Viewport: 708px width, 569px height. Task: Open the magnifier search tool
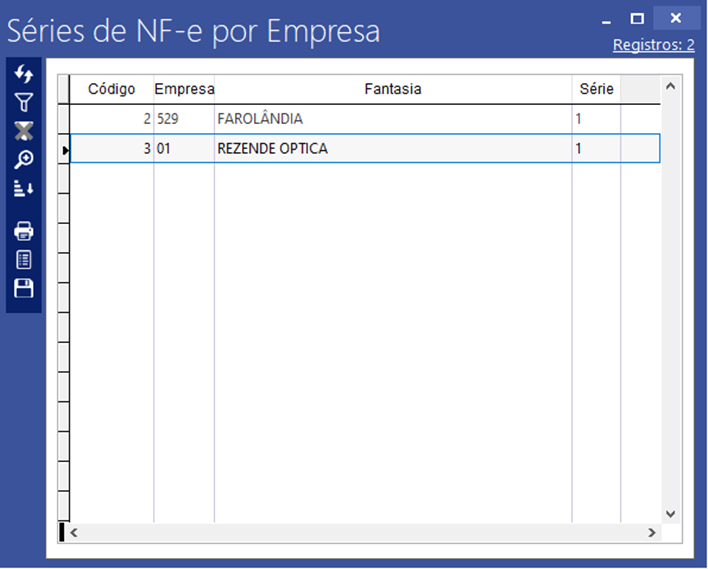click(24, 159)
